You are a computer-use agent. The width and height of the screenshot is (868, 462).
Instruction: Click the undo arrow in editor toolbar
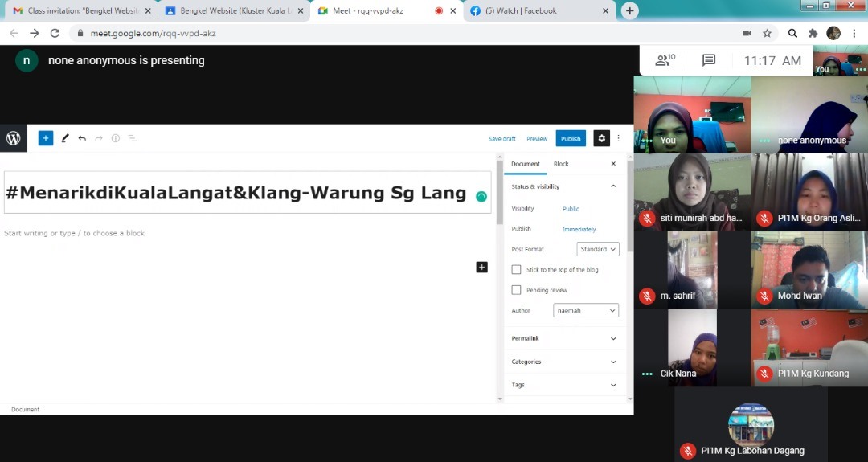point(82,138)
